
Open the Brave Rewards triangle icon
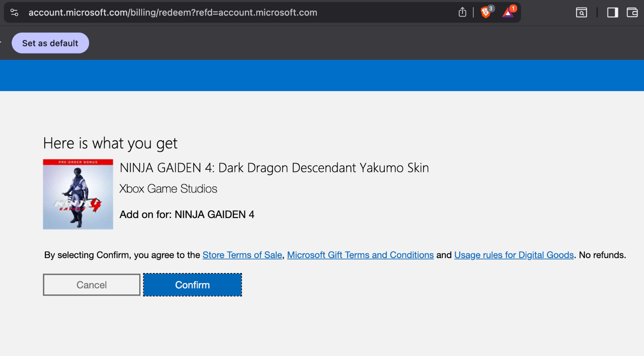point(508,12)
